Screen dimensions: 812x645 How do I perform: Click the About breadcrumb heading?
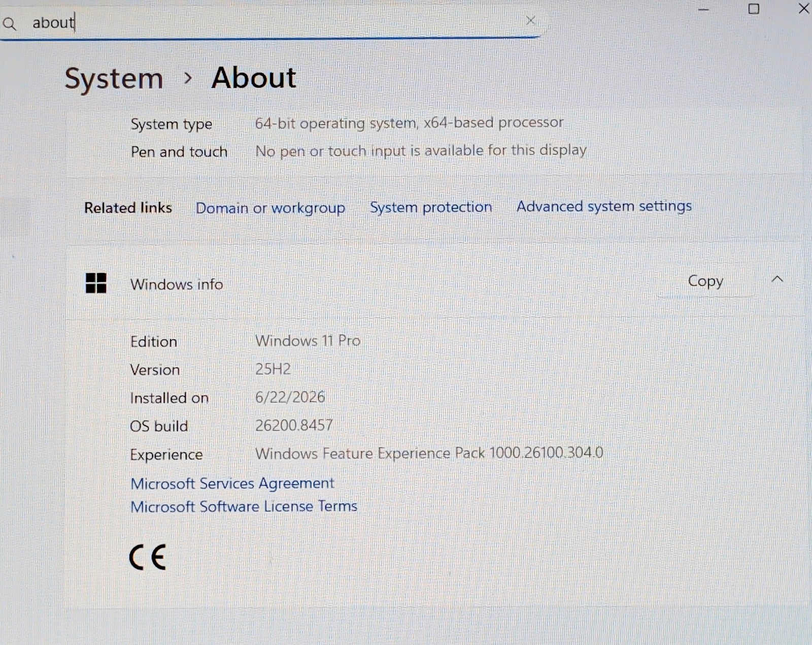click(254, 78)
